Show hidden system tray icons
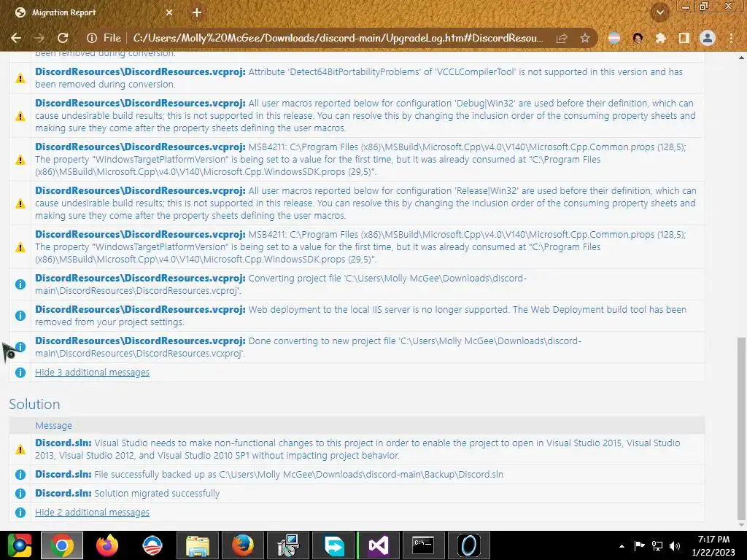Screen dimensions: 747x560 622,545
